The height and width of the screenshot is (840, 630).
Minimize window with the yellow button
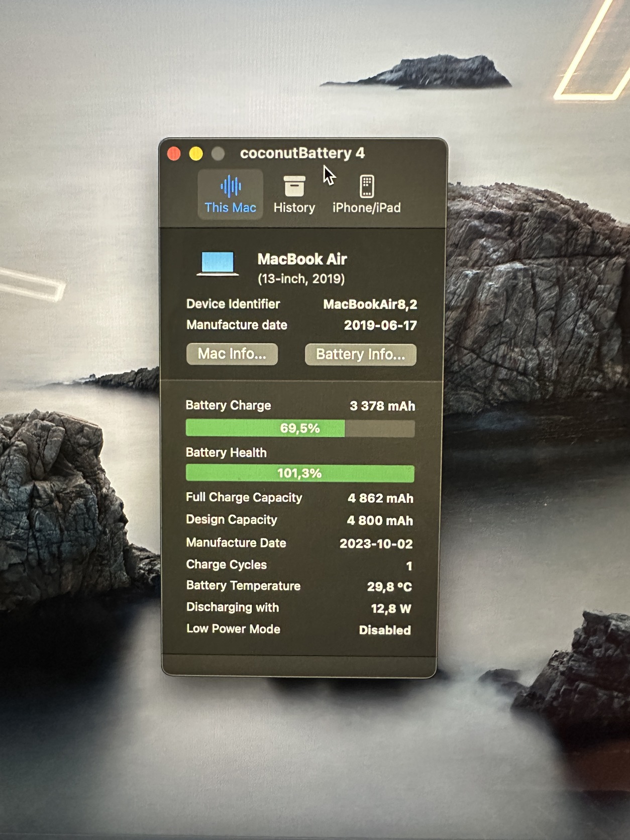(196, 153)
